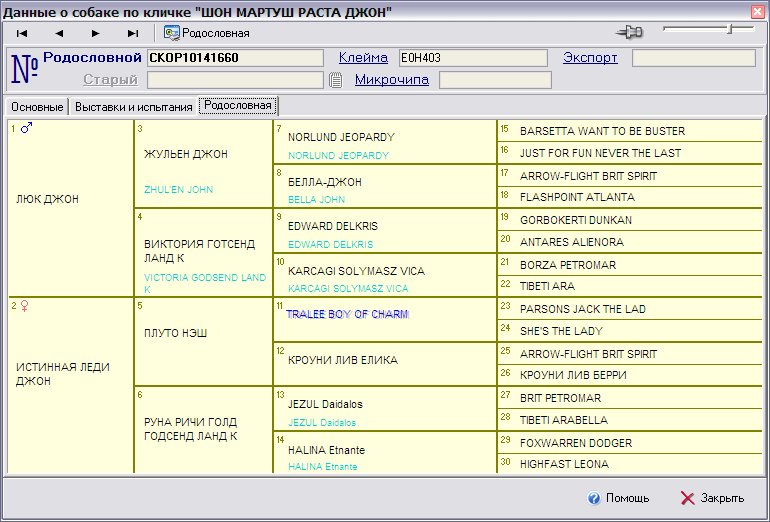Switch to the Основные tab
770x522 pixels.
37,106
